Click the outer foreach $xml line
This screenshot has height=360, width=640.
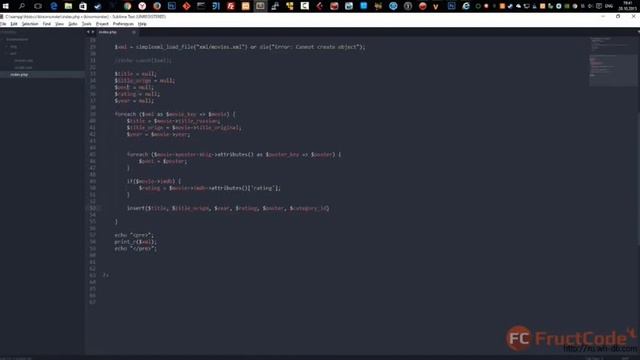coord(175,114)
